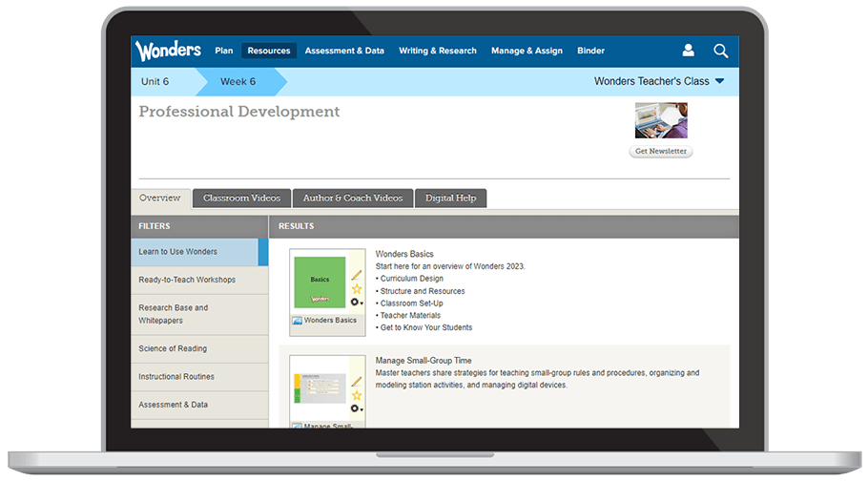Expand the Wonders Teacher's Class dropdown
This screenshot has height=481, width=868.
click(659, 81)
